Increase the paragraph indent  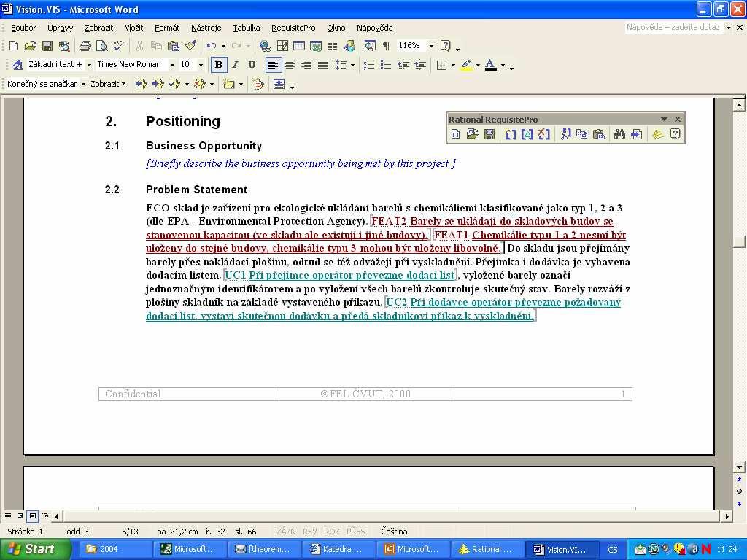pyautogui.click(x=420, y=65)
